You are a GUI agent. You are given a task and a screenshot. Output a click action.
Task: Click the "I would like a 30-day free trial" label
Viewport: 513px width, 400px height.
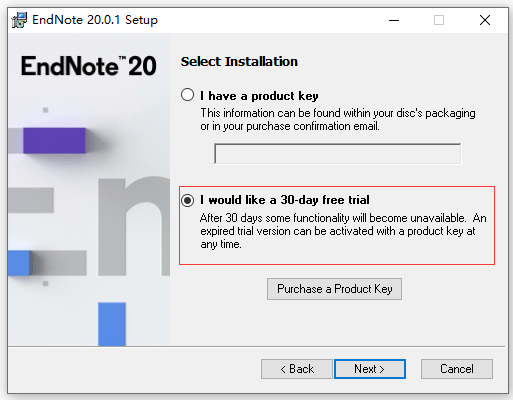pyautogui.click(x=285, y=200)
